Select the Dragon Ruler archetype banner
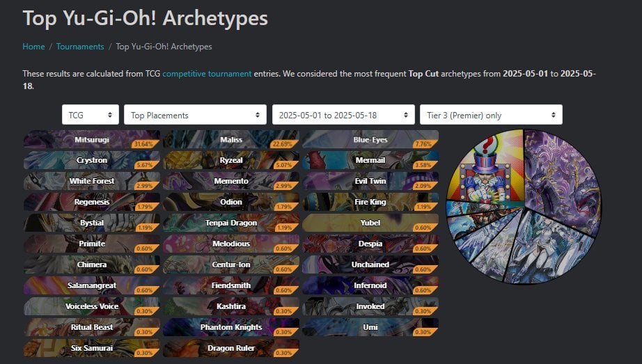This screenshot has width=642, height=364. tap(231, 348)
